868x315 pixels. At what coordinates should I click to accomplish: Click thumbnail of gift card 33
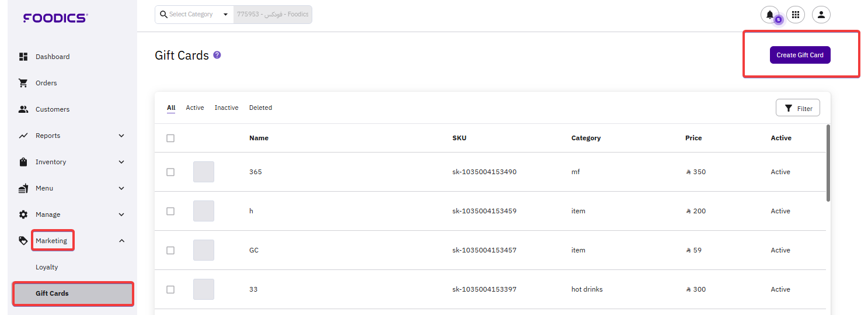tap(204, 289)
